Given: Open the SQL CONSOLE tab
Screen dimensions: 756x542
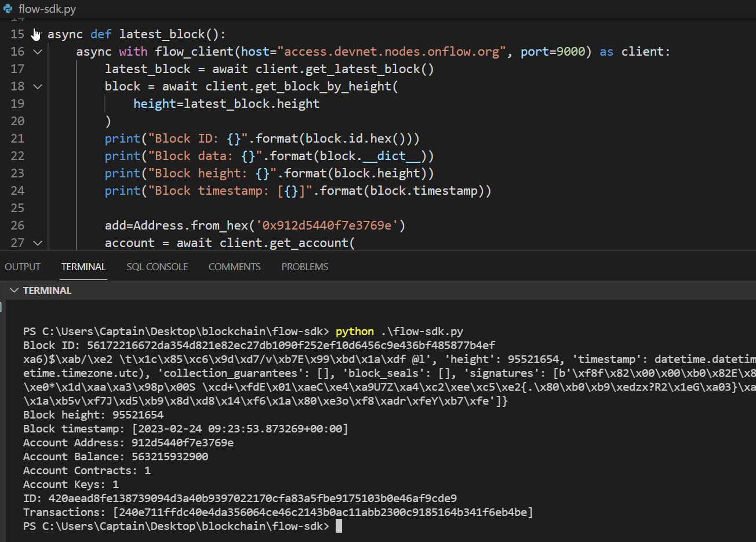Looking at the screenshot, I should coord(157,267).
